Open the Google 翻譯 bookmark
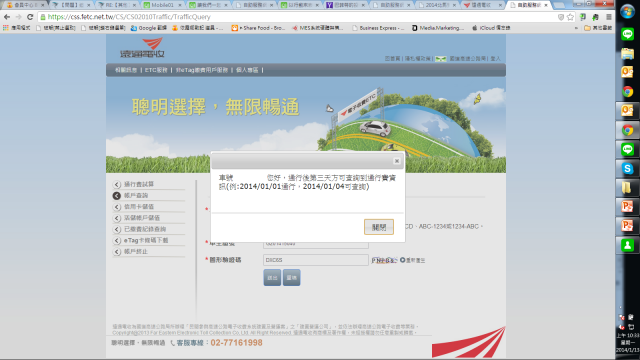Screen dimensions: 640x360 149,28
